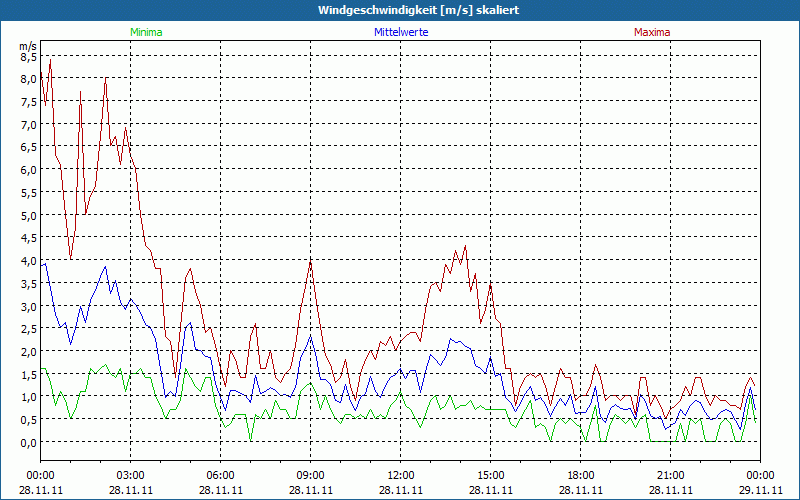
Task: Click the 28.11.11 date under 21:00
Action: pyautogui.click(x=670, y=490)
